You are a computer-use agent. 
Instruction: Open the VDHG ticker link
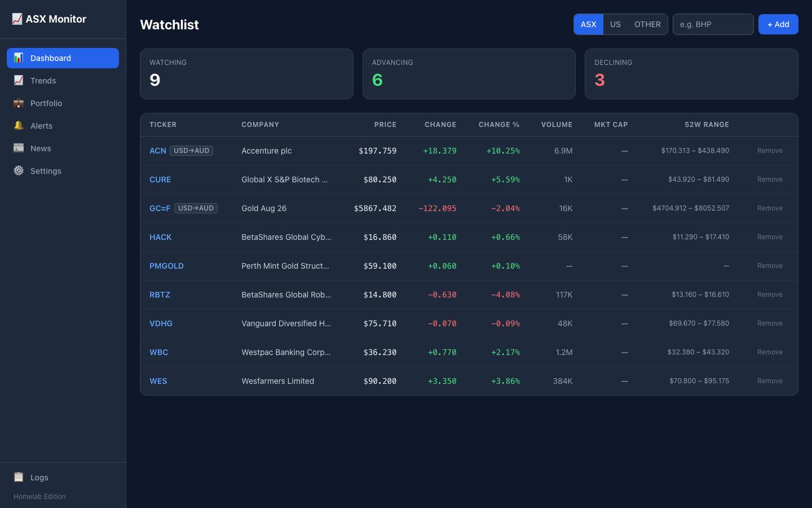pos(161,323)
